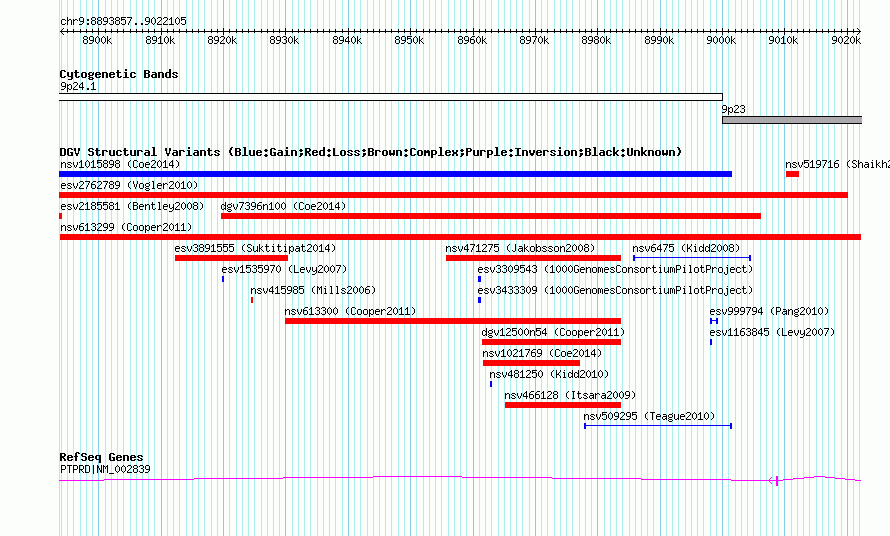Open the PTPRD|NM_002839 gene label
The image size is (890, 536).
[105, 469]
